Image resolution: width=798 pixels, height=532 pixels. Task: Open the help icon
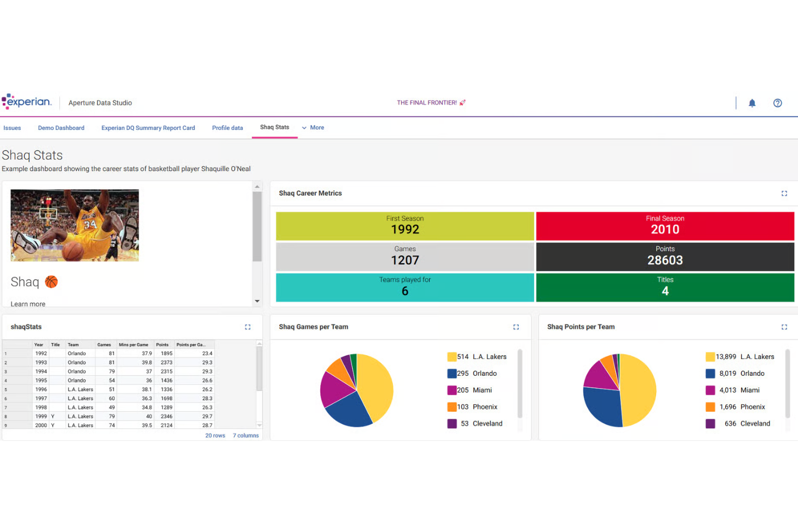[x=778, y=102]
